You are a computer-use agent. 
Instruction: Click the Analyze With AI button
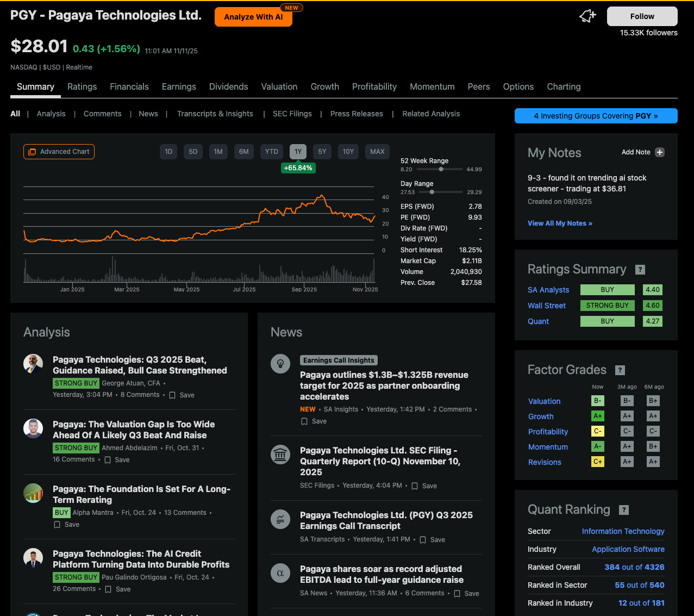(x=253, y=17)
